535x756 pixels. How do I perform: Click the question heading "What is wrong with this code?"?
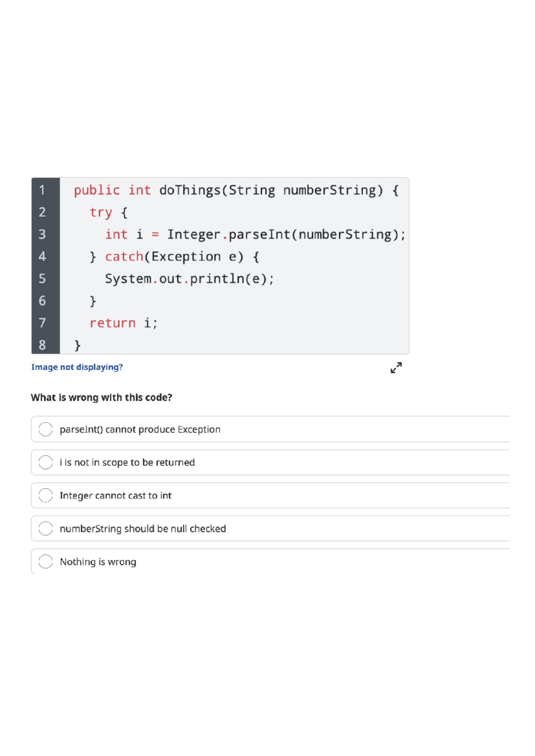click(102, 397)
